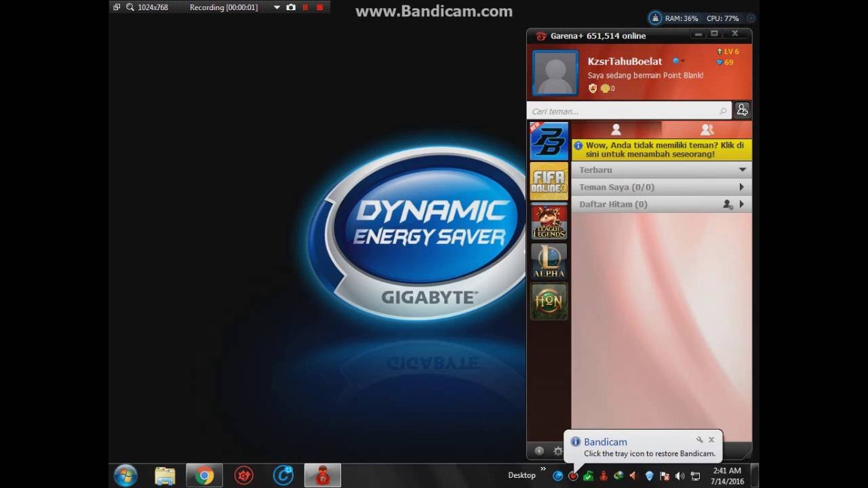The image size is (868, 488).
Task: Click the blue diamond 69 indicator
Action: (724, 62)
